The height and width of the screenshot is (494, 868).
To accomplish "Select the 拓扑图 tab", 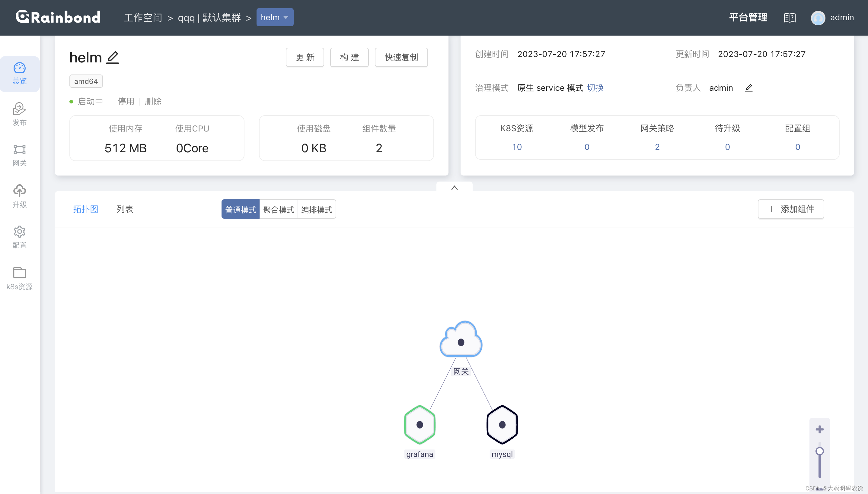I will [x=85, y=209].
